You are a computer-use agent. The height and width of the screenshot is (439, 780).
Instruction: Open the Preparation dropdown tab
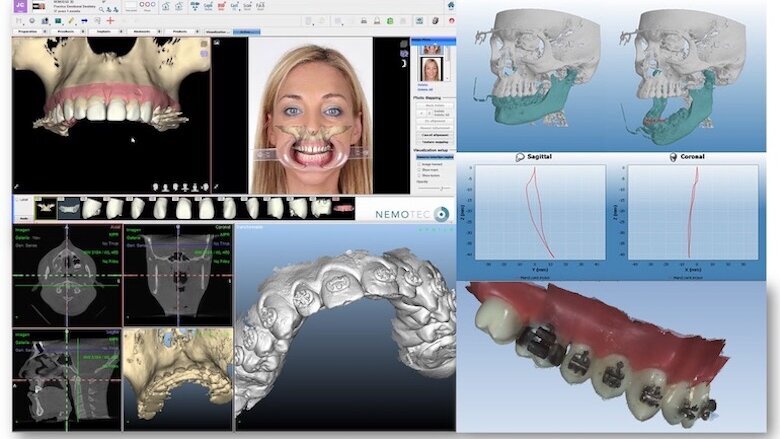[x=27, y=31]
